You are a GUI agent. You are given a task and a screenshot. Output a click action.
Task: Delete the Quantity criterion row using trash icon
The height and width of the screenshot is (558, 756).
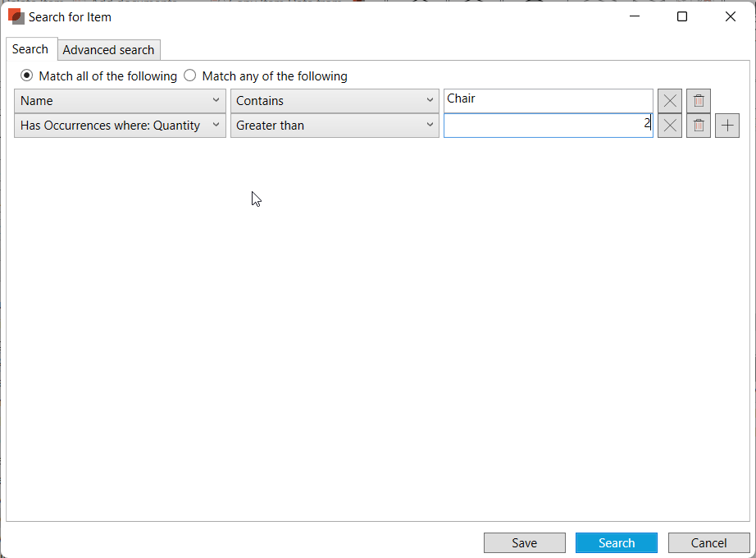[699, 126]
